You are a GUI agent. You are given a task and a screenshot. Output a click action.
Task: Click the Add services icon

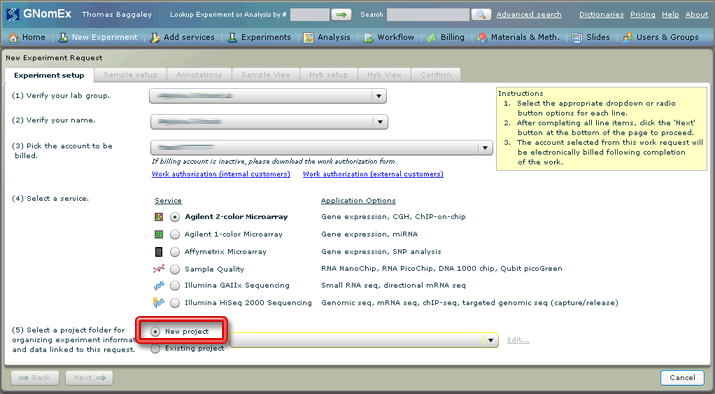click(x=155, y=37)
